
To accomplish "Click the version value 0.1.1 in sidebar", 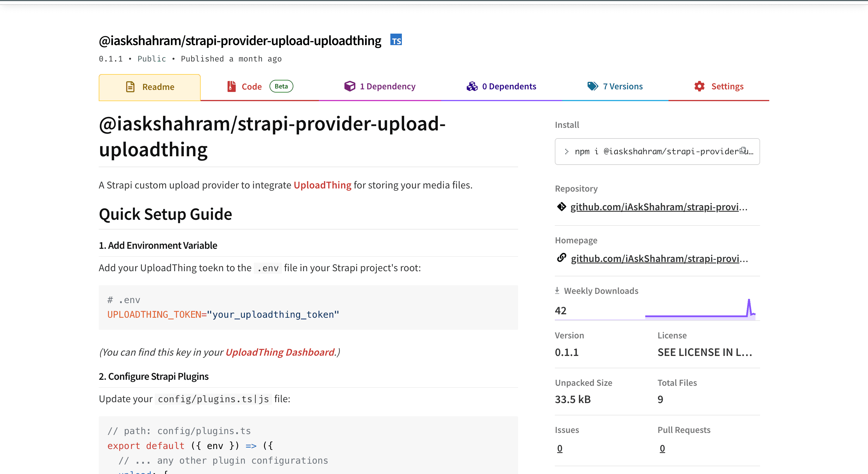I will pos(567,352).
